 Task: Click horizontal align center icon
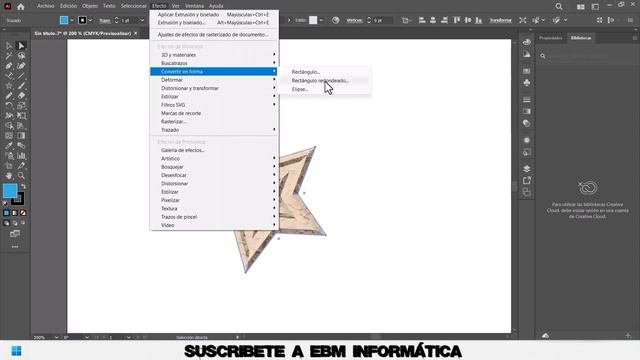coord(433,20)
